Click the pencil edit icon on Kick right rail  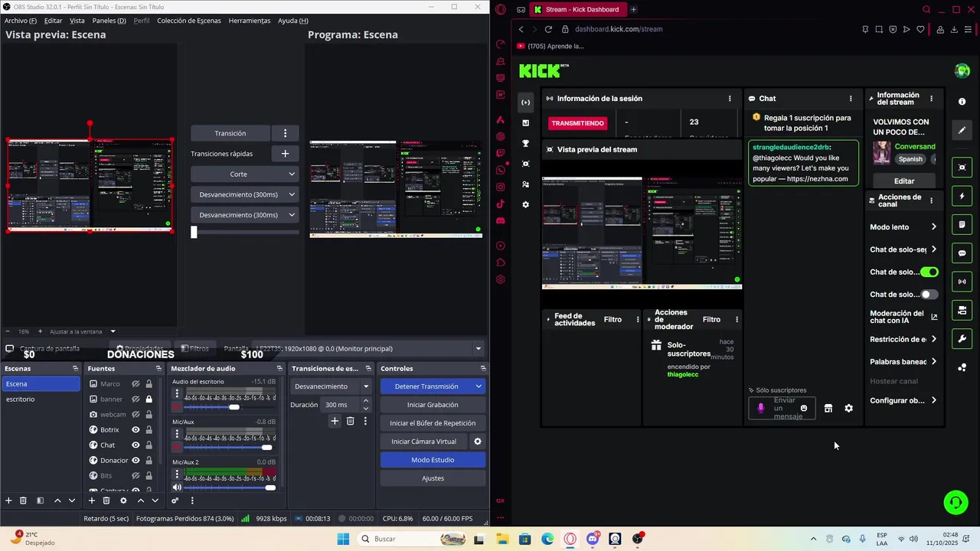tap(962, 130)
